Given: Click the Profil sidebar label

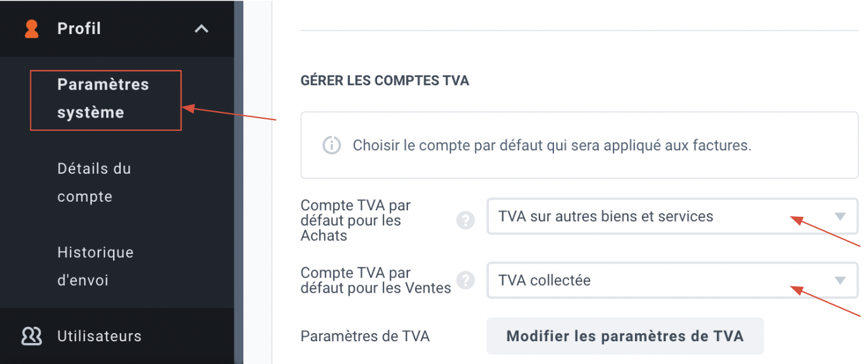Looking at the screenshot, I should (79, 28).
